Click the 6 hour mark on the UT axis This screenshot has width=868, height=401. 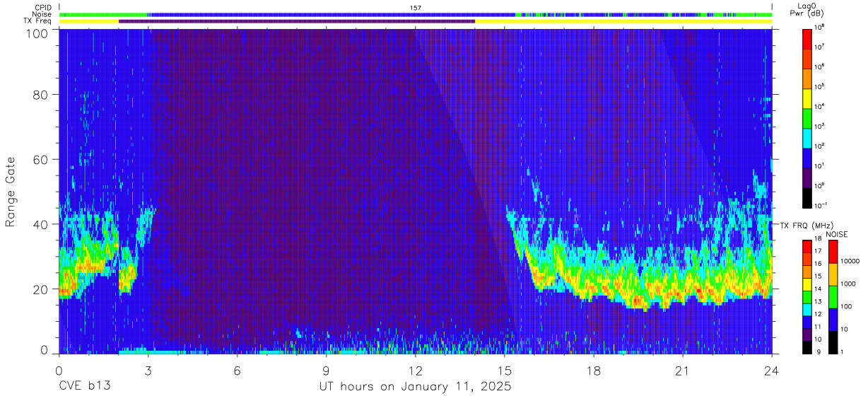237,371
